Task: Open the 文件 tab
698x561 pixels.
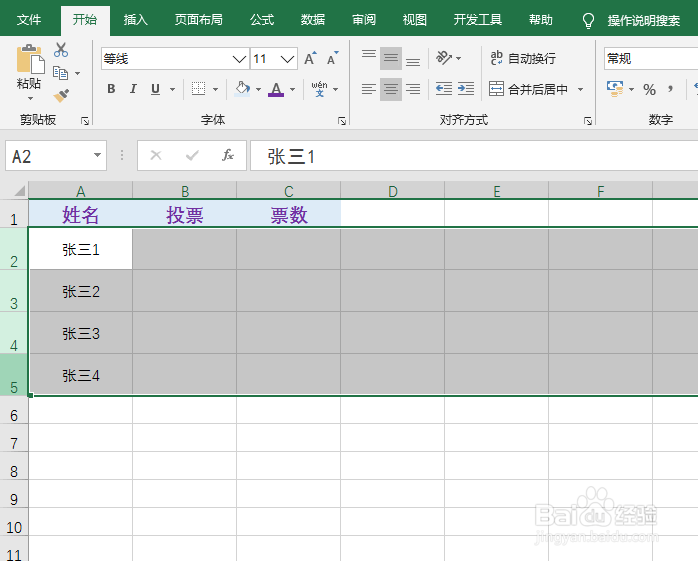Action: click(x=29, y=20)
